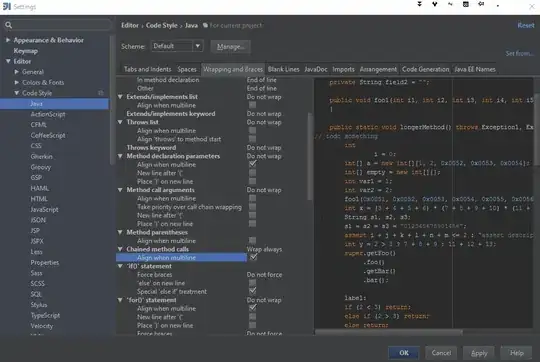Select Groovy under Code Style
The image size is (540, 362).
41,167
